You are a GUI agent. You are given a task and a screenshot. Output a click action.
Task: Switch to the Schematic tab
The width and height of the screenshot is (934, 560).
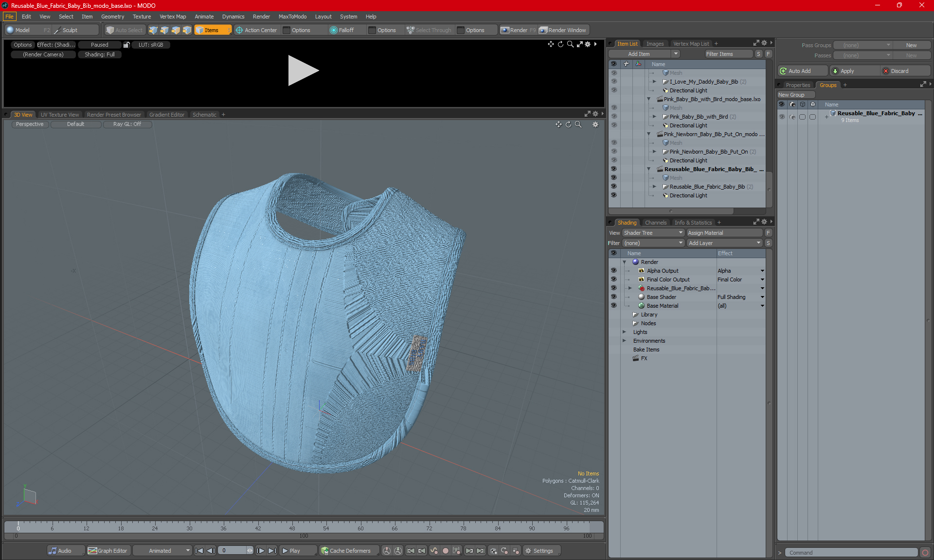tap(204, 115)
